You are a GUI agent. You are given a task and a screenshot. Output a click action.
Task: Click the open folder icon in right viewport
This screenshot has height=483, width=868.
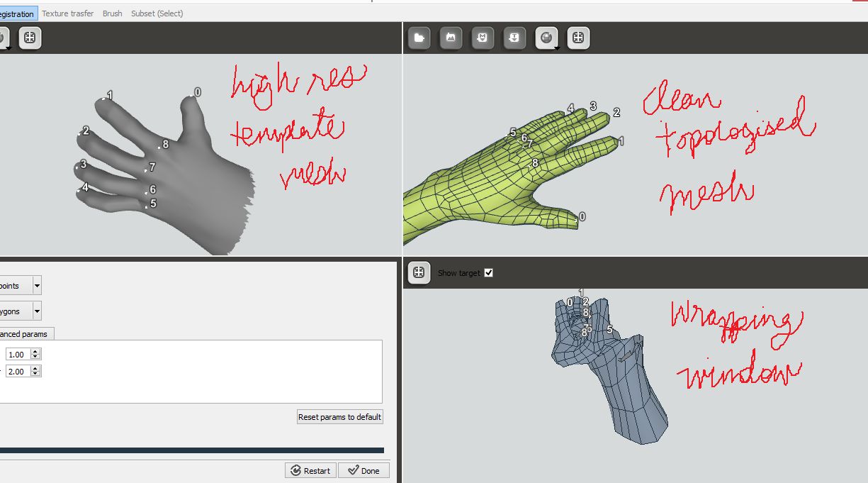tap(419, 38)
